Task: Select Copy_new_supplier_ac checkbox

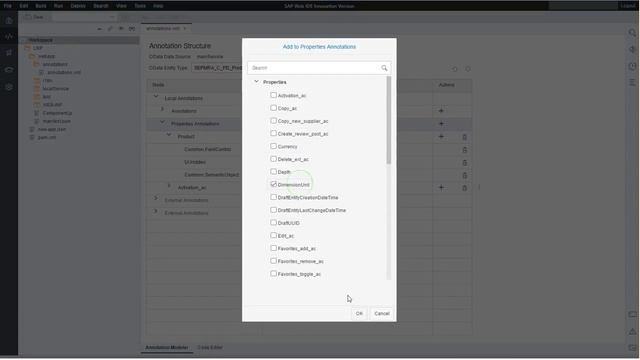Action: coord(273,120)
